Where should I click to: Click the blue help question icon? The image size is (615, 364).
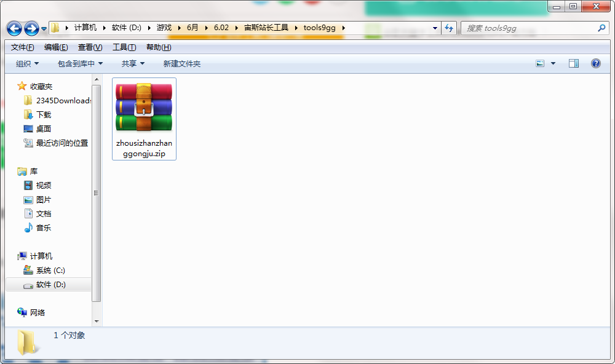(596, 63)
